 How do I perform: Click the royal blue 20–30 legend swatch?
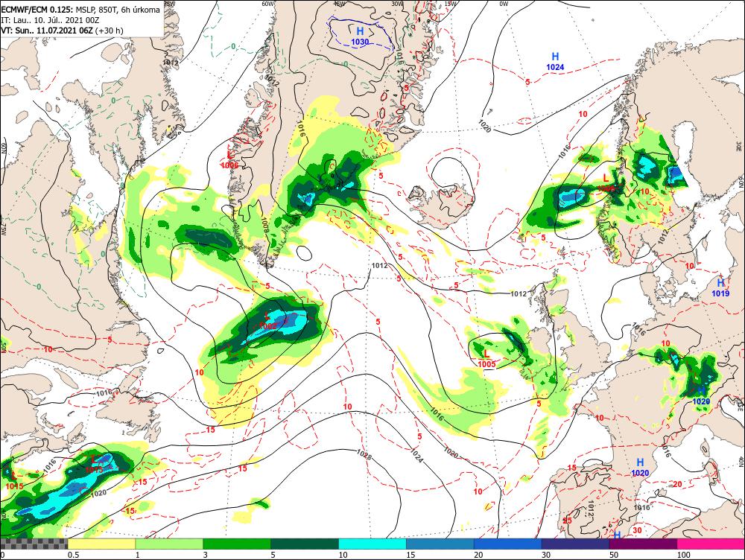pyautogui.click(x=508, y=544)
